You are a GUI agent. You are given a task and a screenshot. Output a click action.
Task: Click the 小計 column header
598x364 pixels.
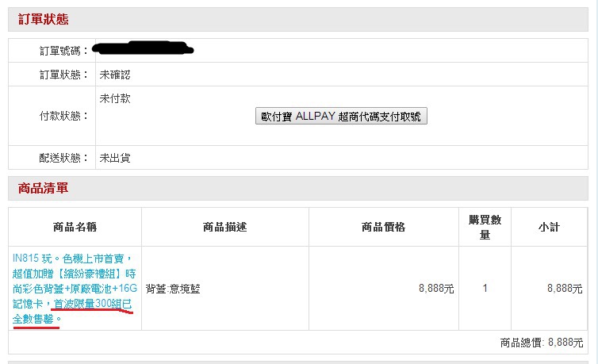pyautogui.click(x=548, y=227)
